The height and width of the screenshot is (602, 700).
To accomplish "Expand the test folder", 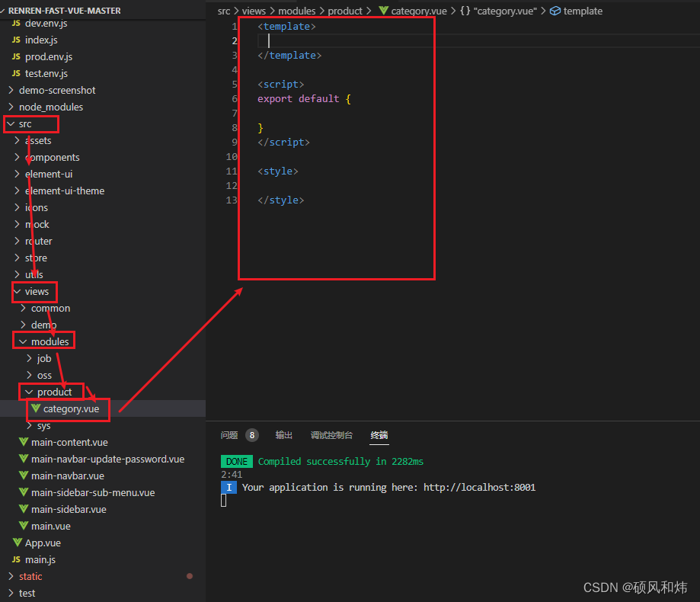I will click(x=11, y=593).
